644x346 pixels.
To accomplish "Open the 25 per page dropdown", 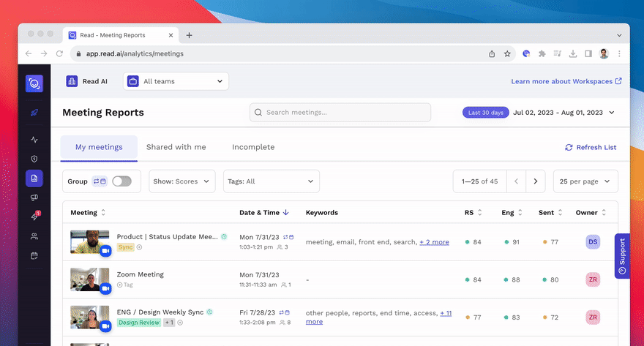I will pyautogui.click(x=585, y=181).
